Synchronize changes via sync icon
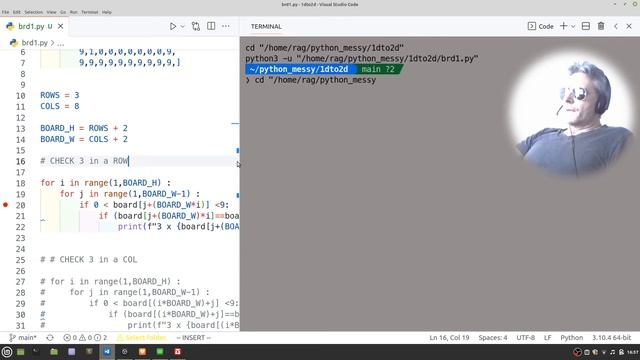Image resolution: width=640 pixels, height=360 pixels. coord(50,338)
